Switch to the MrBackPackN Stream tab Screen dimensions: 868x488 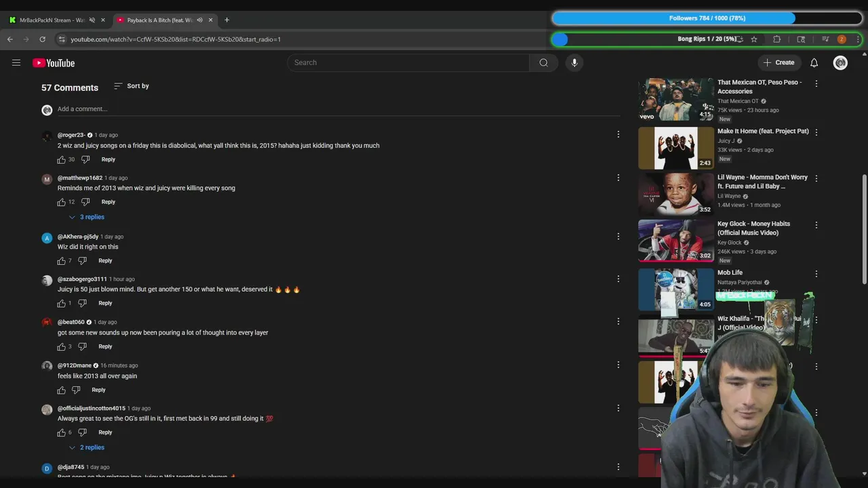pyautogui.click(x=52, y=20)
